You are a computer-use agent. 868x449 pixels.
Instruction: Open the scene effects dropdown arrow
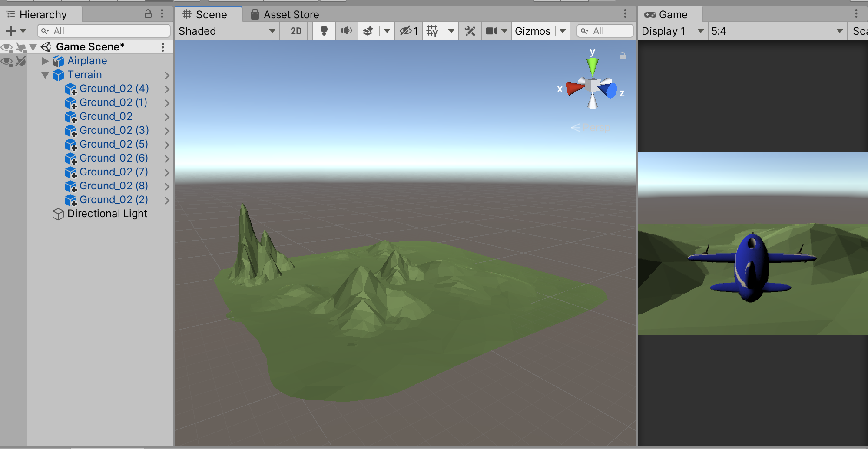(387, 31)
